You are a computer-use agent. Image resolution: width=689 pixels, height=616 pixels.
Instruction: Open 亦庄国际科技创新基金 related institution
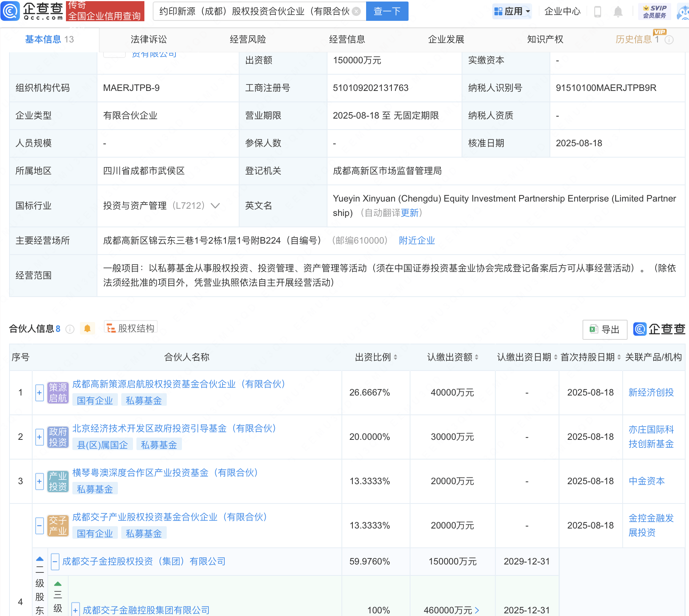click(x=651, y=437)
